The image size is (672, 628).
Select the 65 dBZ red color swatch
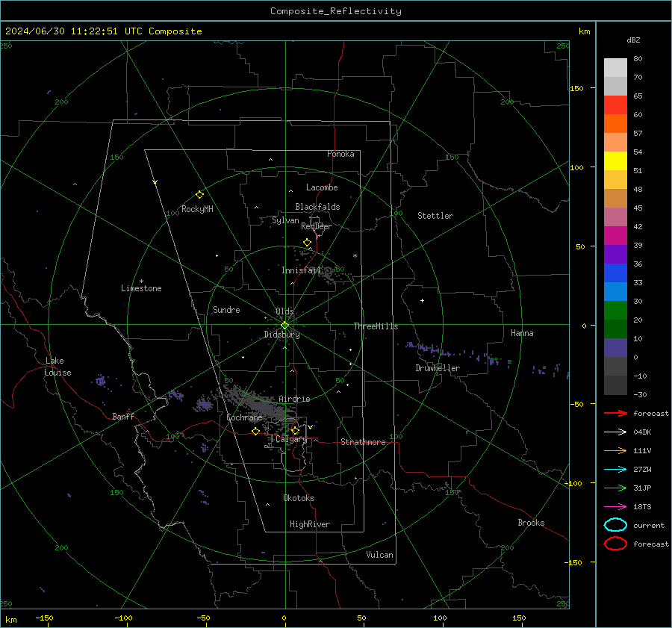[x=615, y=105]
